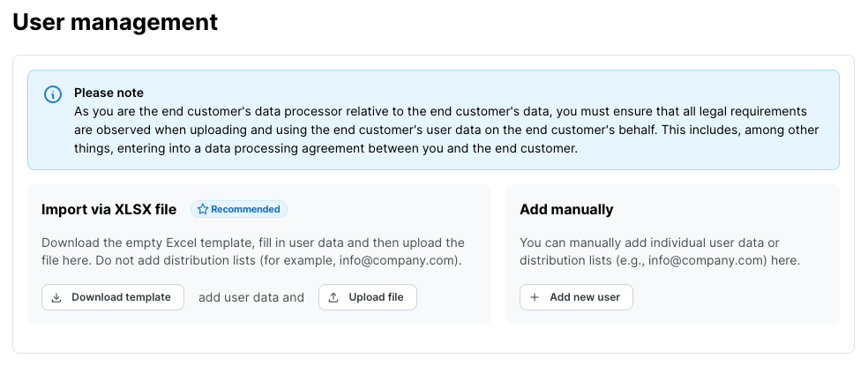Click the 'Import via XLSX file' heading
Viewport: 868px width, 366px height.
pyautogui.click(x=109, y=210)
